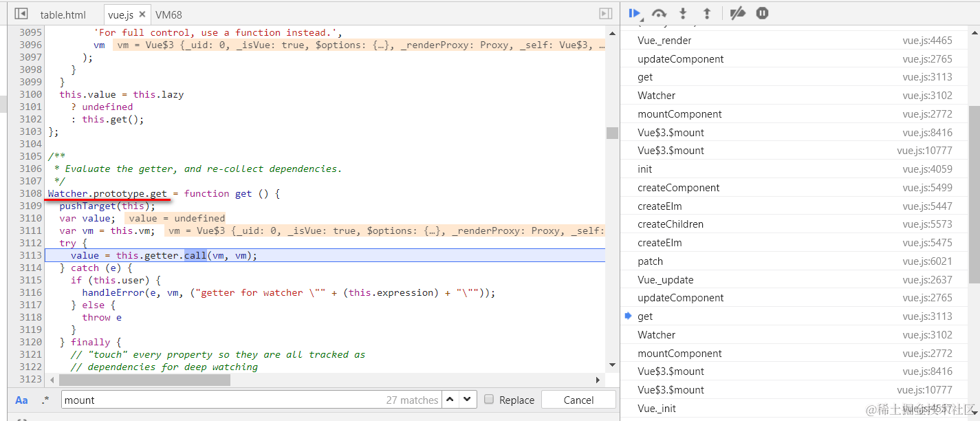Enable the Replace checkbox
Viewport: 980px width, 421px height.
point(489,399)
